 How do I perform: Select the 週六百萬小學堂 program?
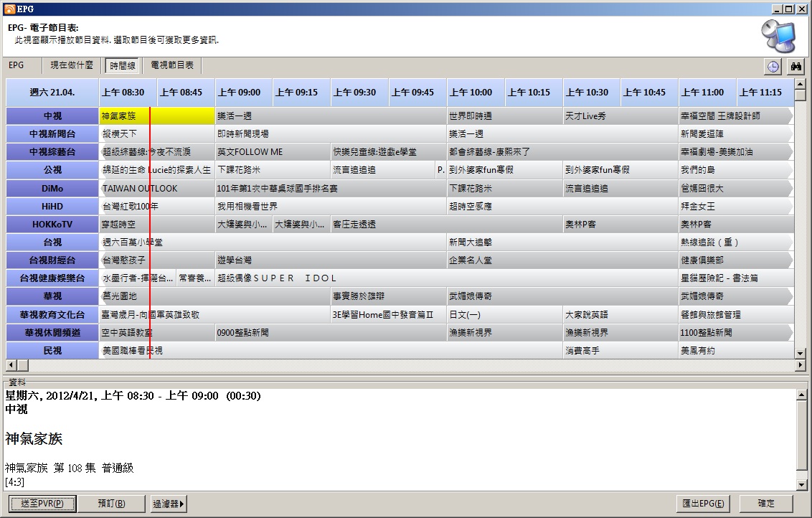click(x=273, y=242)
